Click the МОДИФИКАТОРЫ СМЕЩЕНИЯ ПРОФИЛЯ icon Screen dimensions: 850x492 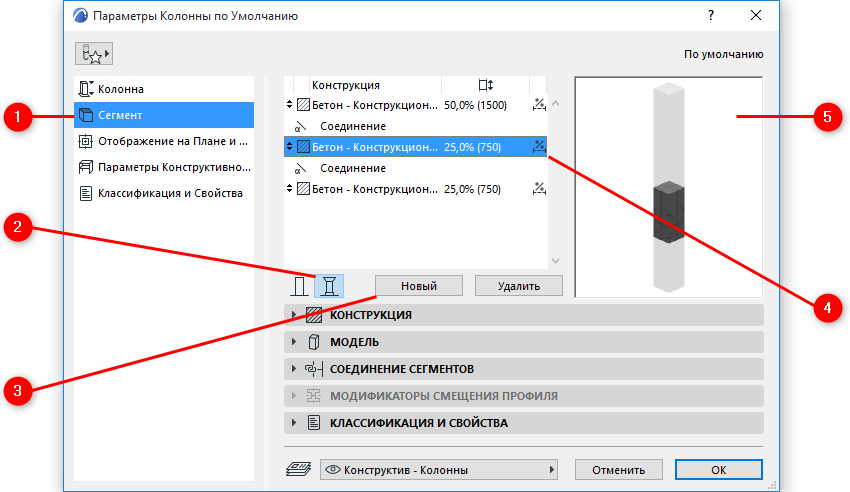pos(314,396)
